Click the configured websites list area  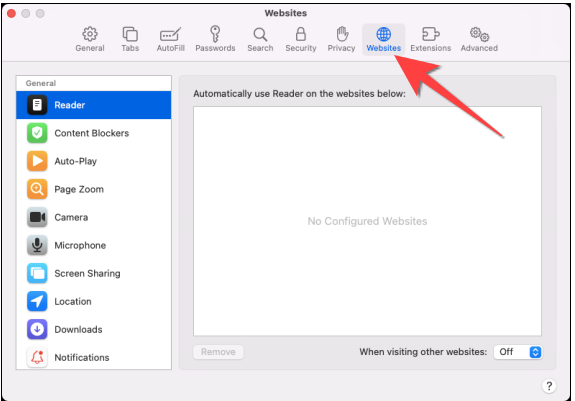367,221
